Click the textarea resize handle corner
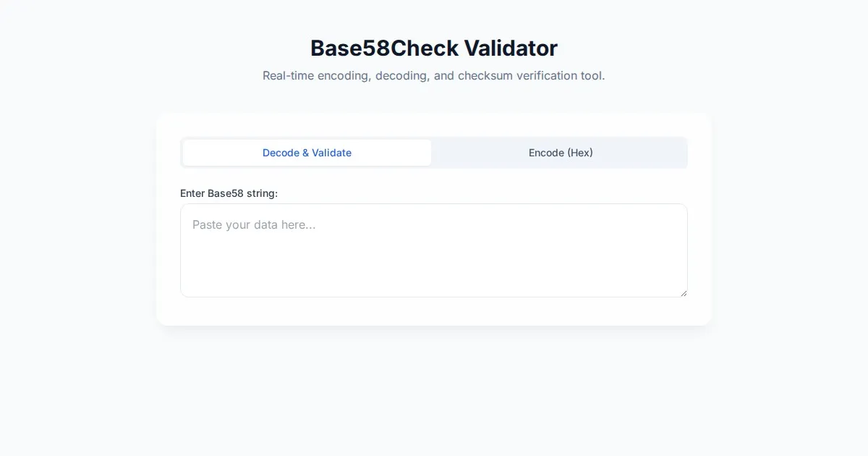The height and width of the screenshot is (456, 868). pos(683,292)
